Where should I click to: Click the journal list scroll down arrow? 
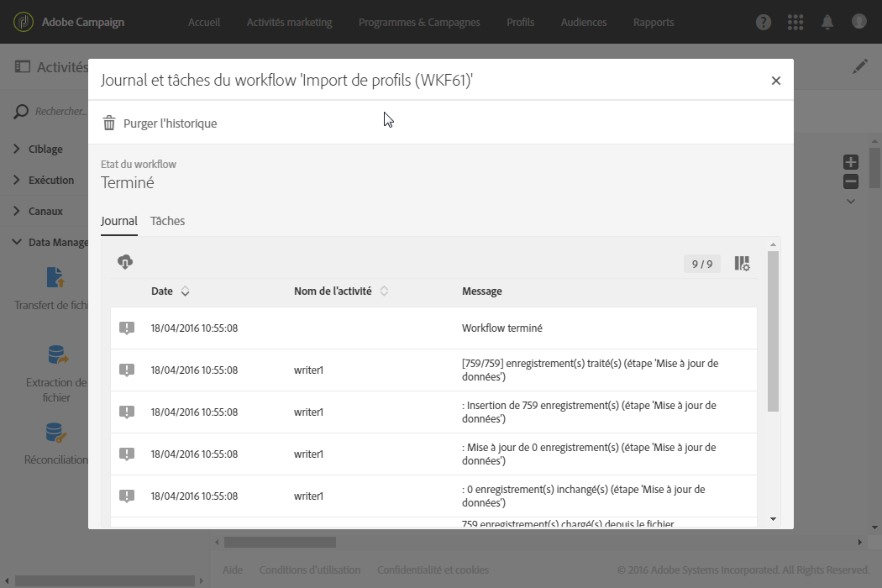tap(773, 519)
